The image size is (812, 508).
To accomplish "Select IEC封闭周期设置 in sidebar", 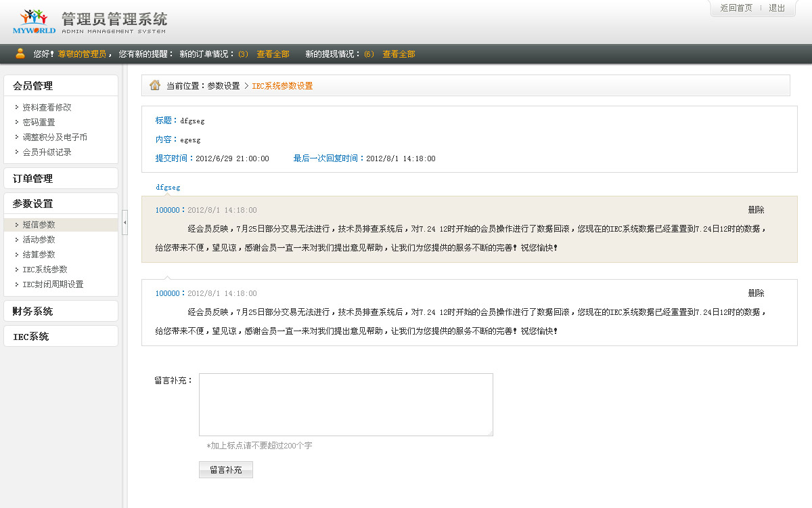I will 53,284.
